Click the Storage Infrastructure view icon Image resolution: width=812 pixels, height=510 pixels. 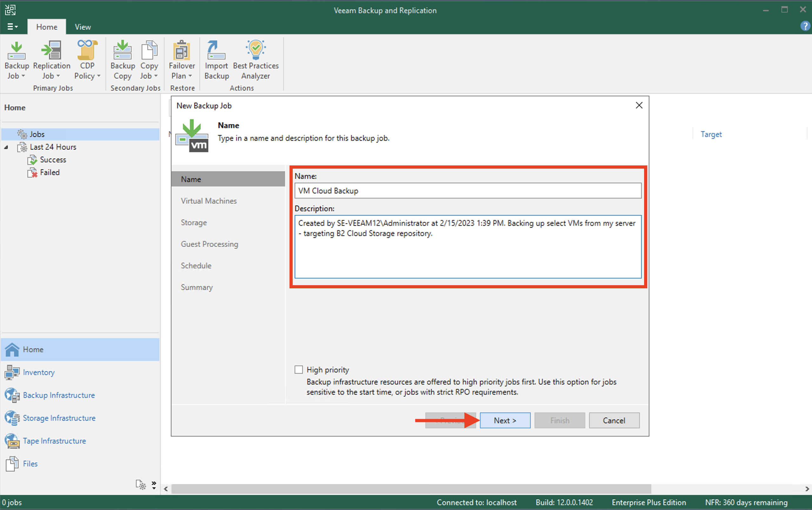12,418
